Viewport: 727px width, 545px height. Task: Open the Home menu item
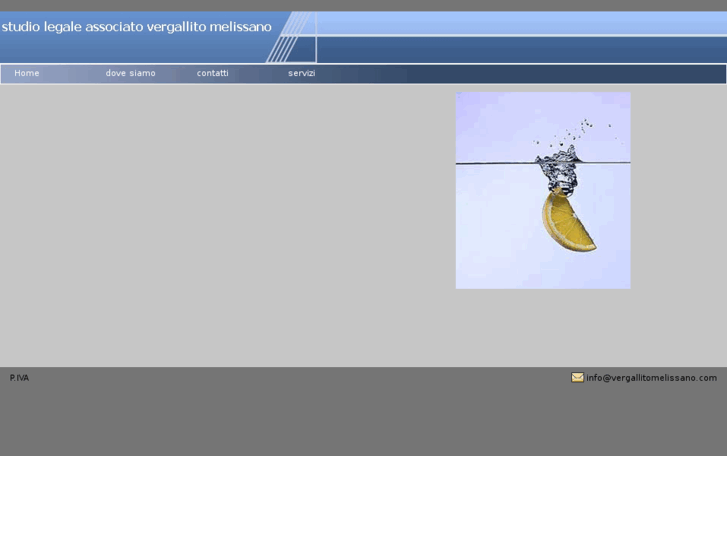pyautogui.click(x=27, y=73)
